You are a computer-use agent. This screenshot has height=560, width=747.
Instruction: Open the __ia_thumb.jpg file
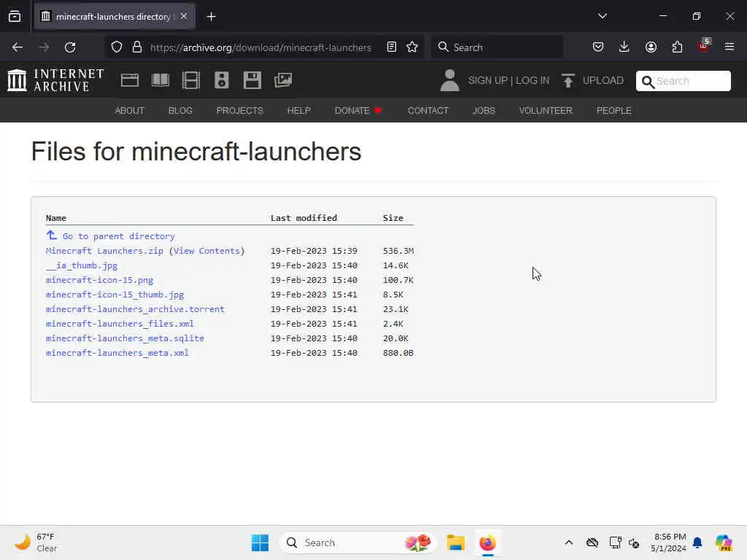click(82, 265)
